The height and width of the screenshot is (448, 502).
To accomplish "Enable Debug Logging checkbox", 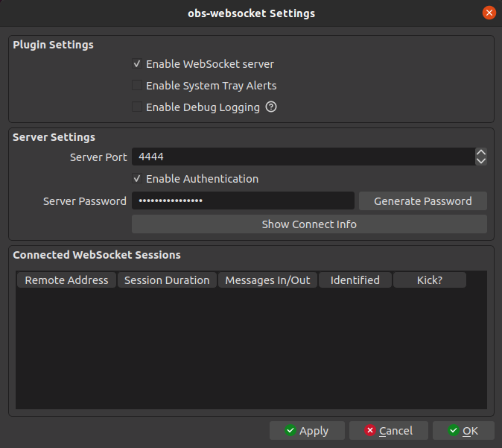I will point(137,107).
